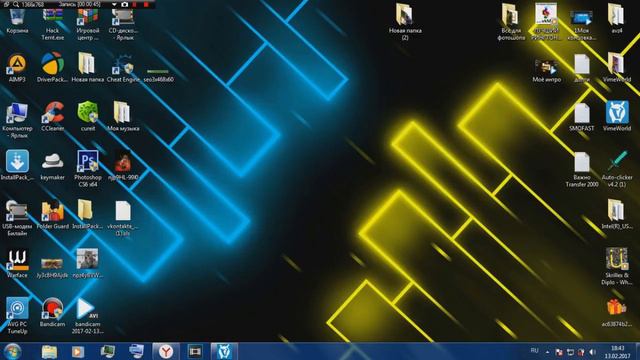Launch Auto-clicker v4.2 icon
640x360 pixels.
point(617,168)
